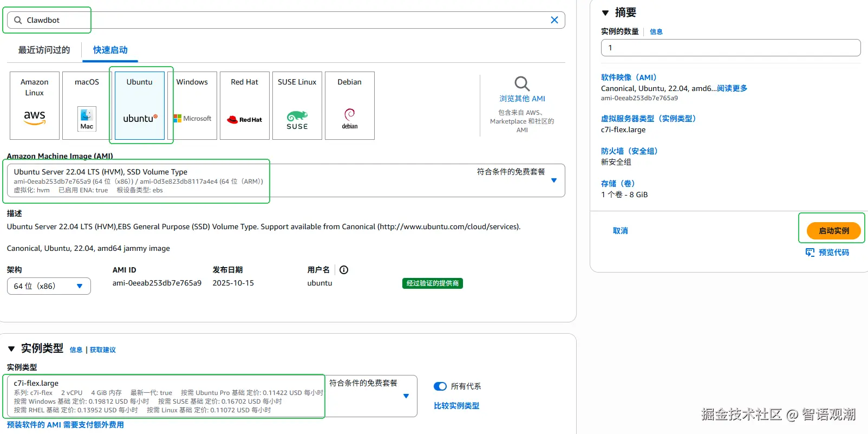This screenshot has width=868, height=434.
Task: Open the 64 位 (x86) architecture dropdown
Action: pyautogui.click(x=49, y=286)
